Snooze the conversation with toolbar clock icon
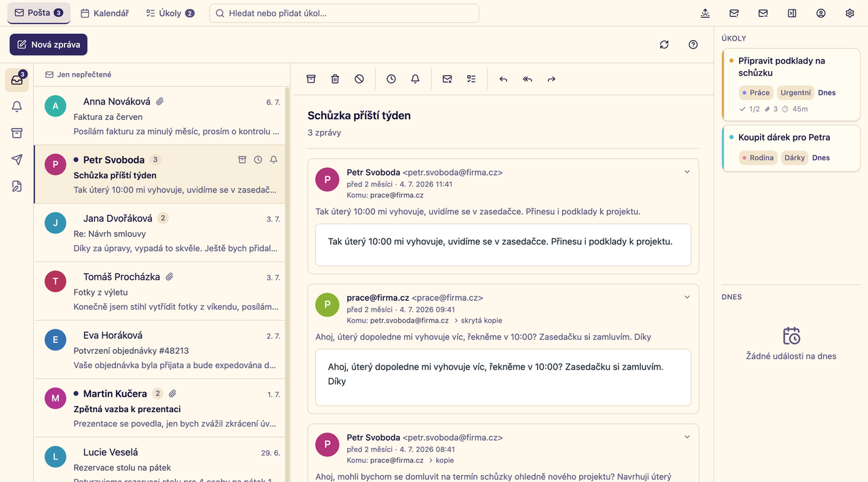868x482 pixels. click(x=391, y=79)
